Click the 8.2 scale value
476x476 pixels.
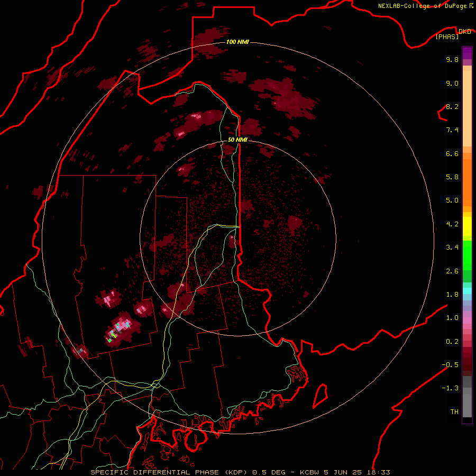point(452,107)
